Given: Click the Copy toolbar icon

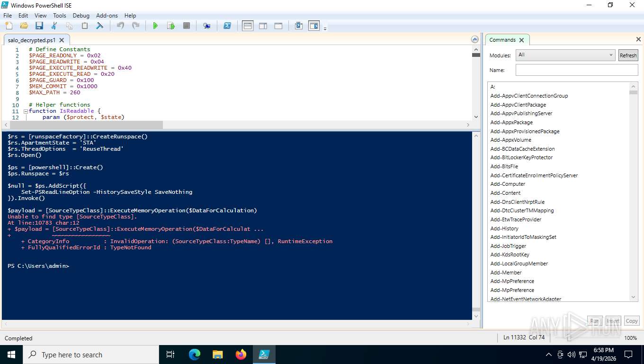Looking at the screenshot, I should coord(69,26).
